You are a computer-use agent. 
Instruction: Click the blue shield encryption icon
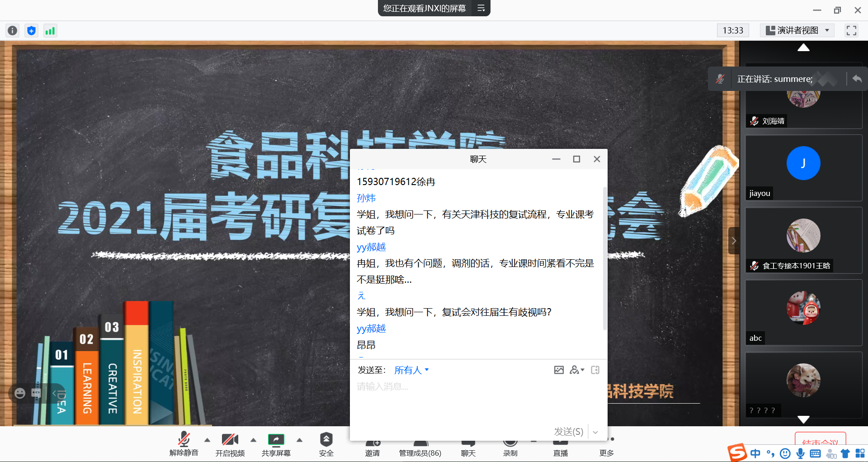pyautogui.click(x=31, y=30)
